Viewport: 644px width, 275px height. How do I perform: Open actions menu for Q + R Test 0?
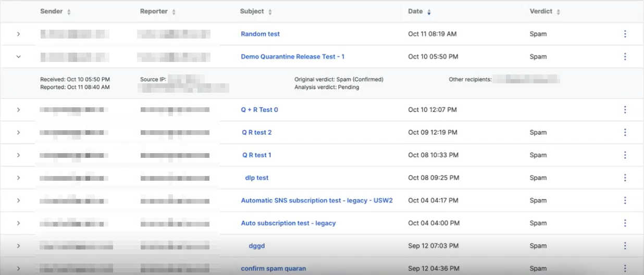point(625,110)
